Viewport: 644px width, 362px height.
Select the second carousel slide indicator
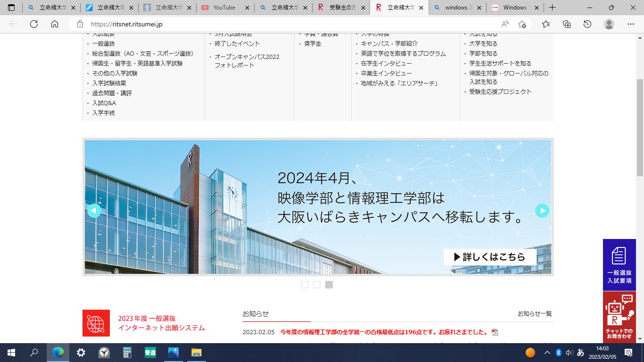pos(317,285)
